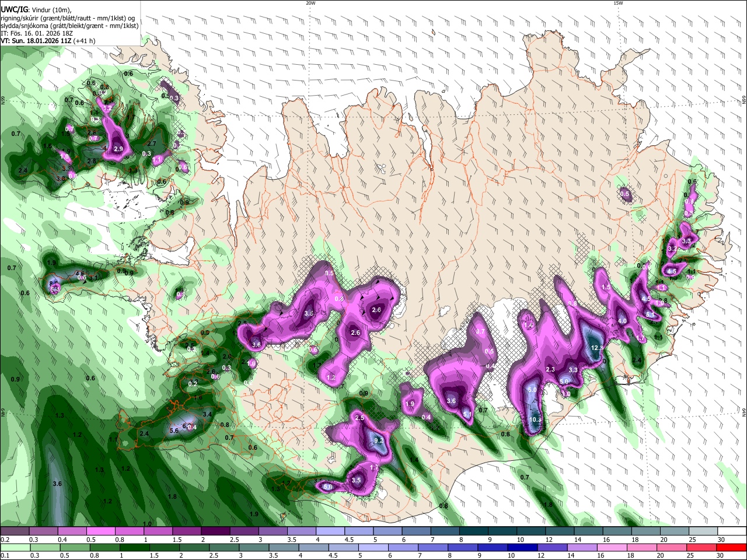Image resolution: width=747 pixels, height=560 pixels.
Task: Click the "VT: Sun. 18.01.2026 11Z" valid time line
Action: point(48,41)
